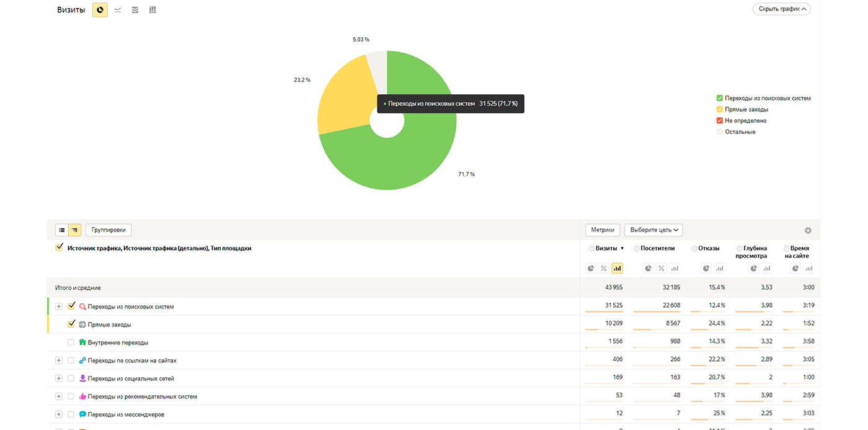Click the Внутренние переходы house icon
This screenshot has width=868, height=430.
point(82,343)
